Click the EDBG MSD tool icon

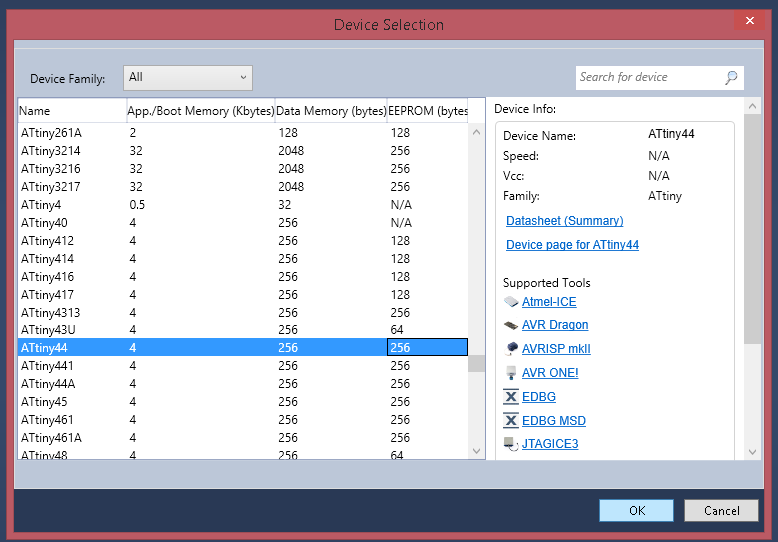tap(511, 421)
